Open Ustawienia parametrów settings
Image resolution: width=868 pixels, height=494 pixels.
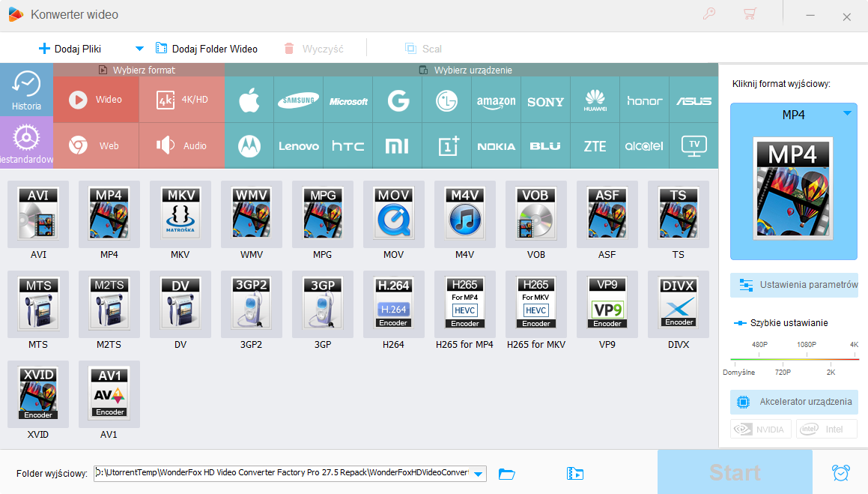pyautogui.click(x=794, y=285)
